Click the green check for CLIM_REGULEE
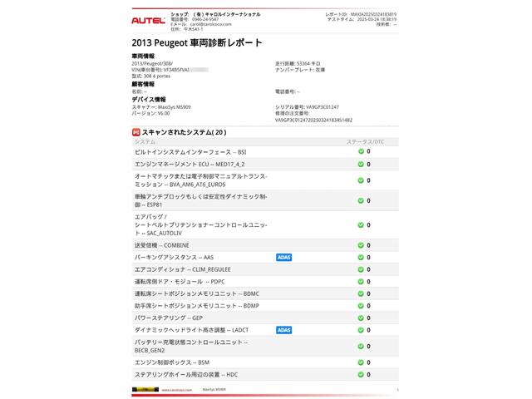 coord(361,269)
